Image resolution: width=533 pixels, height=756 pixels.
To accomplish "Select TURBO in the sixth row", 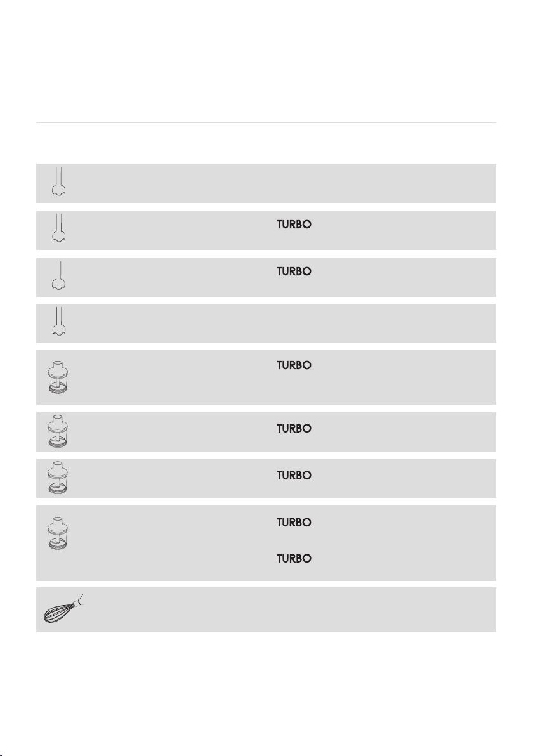I will pyautogui.click(x=294, y=429).
